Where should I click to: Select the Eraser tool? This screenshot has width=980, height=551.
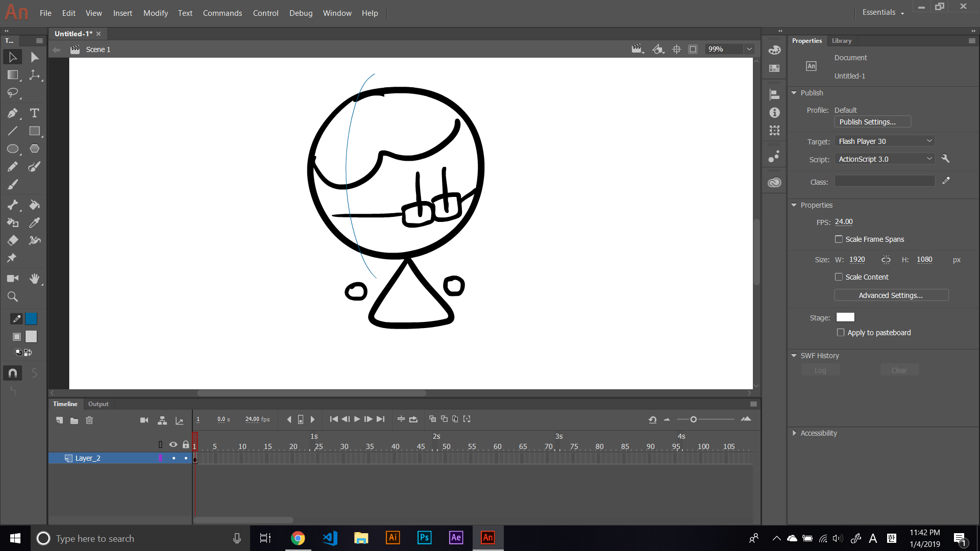tap(12, 240)
